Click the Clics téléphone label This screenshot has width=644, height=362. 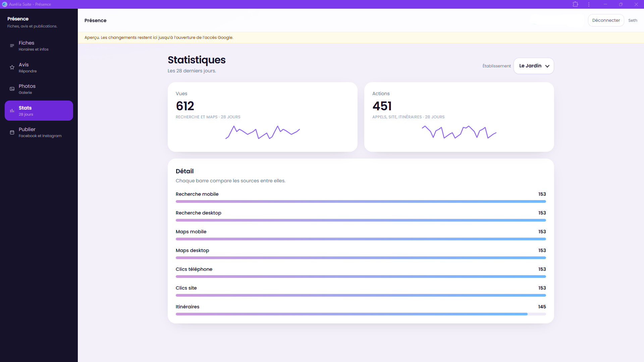[x=194, y=269]
